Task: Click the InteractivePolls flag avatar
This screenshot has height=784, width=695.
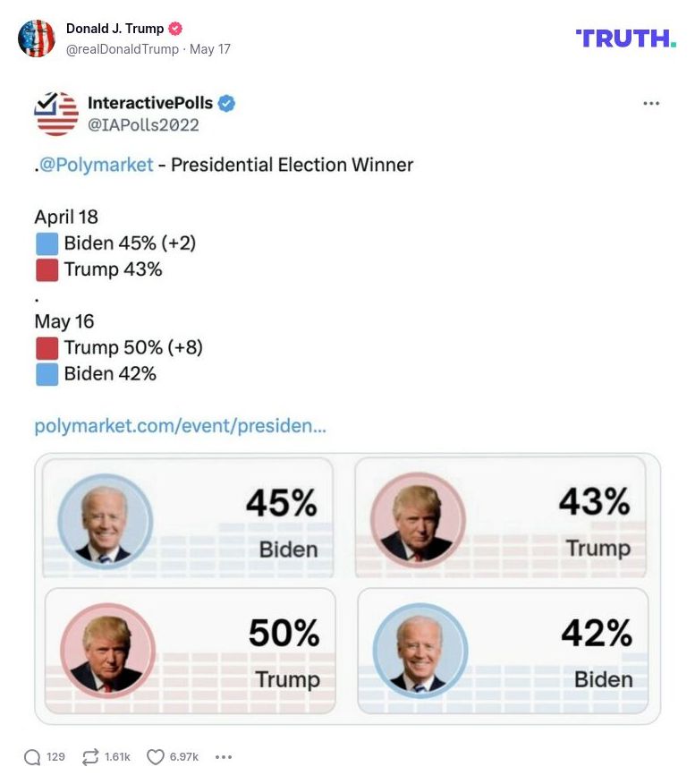Action: pyautogui.click(x=55, y=113)
